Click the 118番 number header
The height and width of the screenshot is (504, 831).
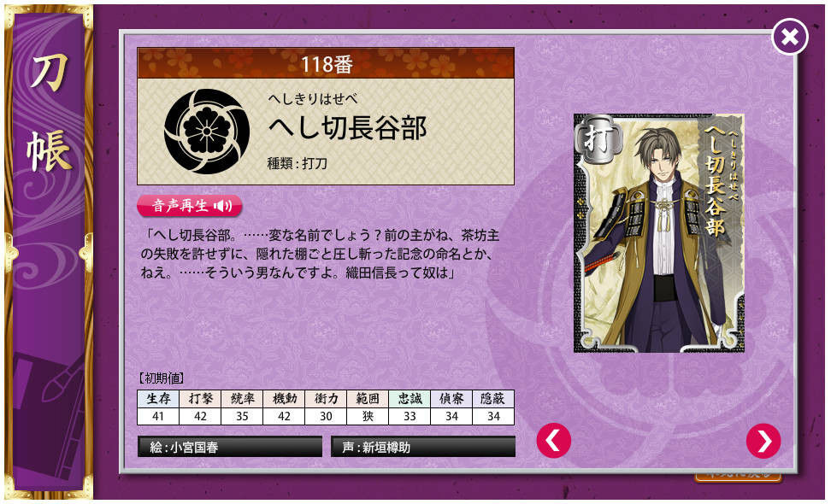(x=326, y=63)
